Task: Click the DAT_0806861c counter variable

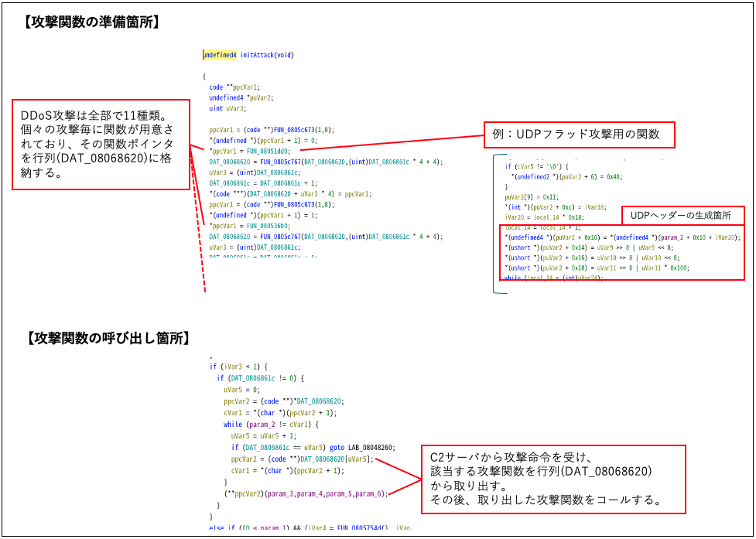Action: pos(229,183)
